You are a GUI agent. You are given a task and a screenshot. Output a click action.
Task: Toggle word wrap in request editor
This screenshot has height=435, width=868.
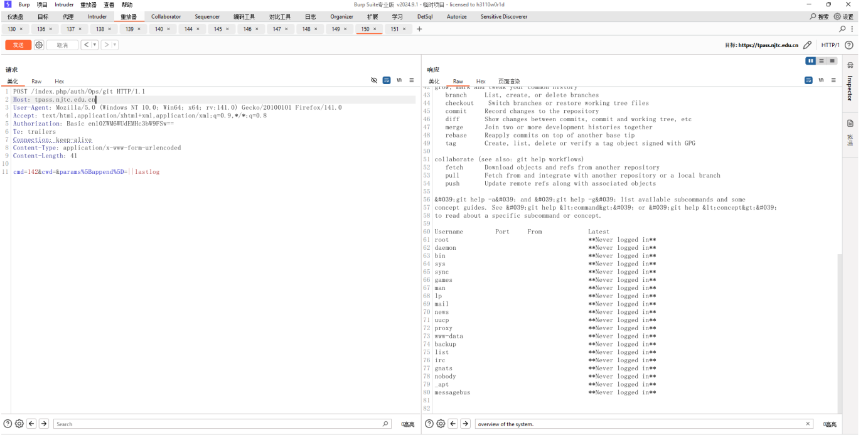tap(387, 80)
